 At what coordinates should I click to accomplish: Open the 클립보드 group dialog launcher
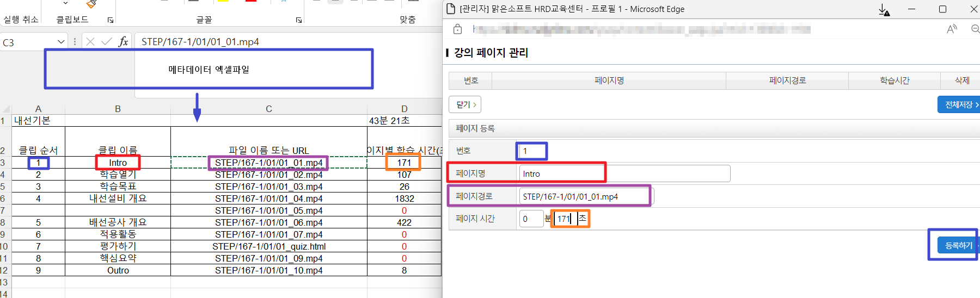click(111, 20)
